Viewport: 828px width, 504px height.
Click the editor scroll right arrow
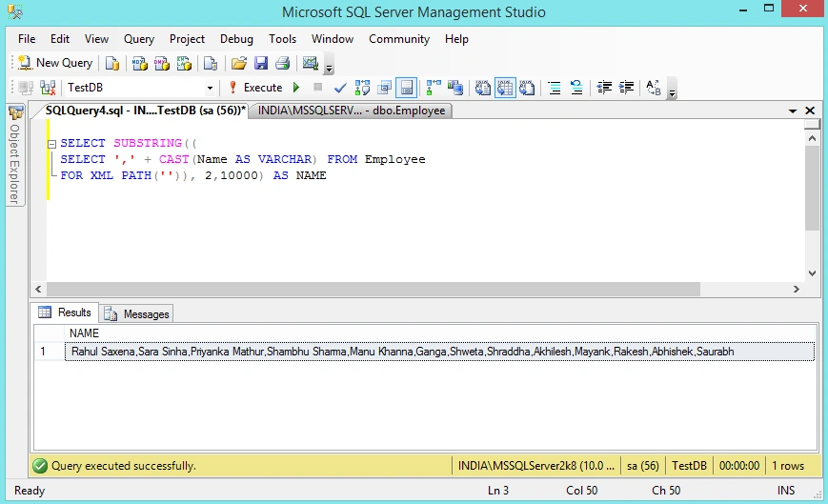click(797, 290)
